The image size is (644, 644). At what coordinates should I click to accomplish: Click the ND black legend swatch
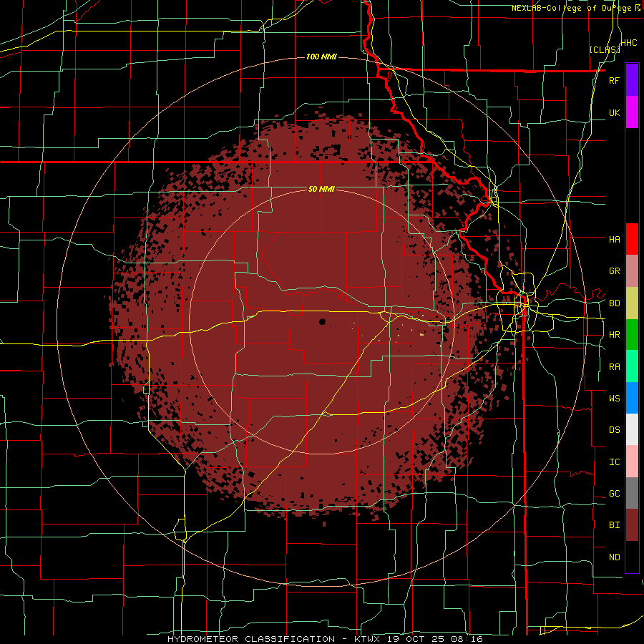[632, 557]
